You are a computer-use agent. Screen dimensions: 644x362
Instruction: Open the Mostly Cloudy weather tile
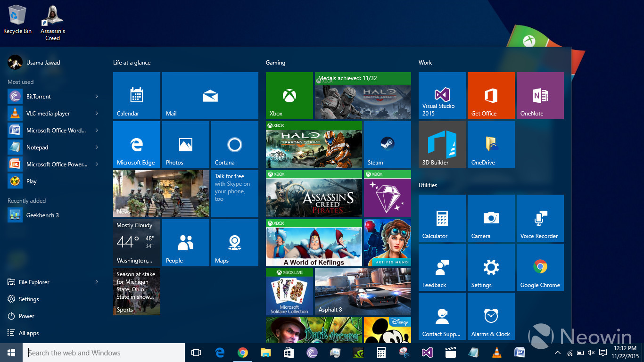pos(137,243)
